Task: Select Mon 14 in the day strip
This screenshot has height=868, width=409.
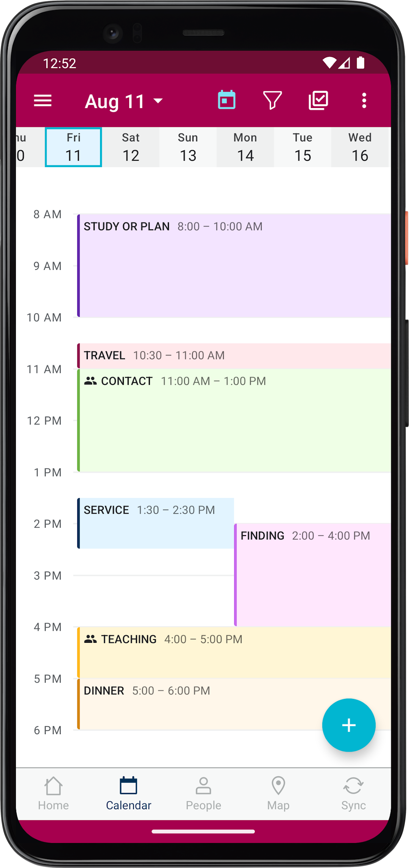Action: [245, 147]
